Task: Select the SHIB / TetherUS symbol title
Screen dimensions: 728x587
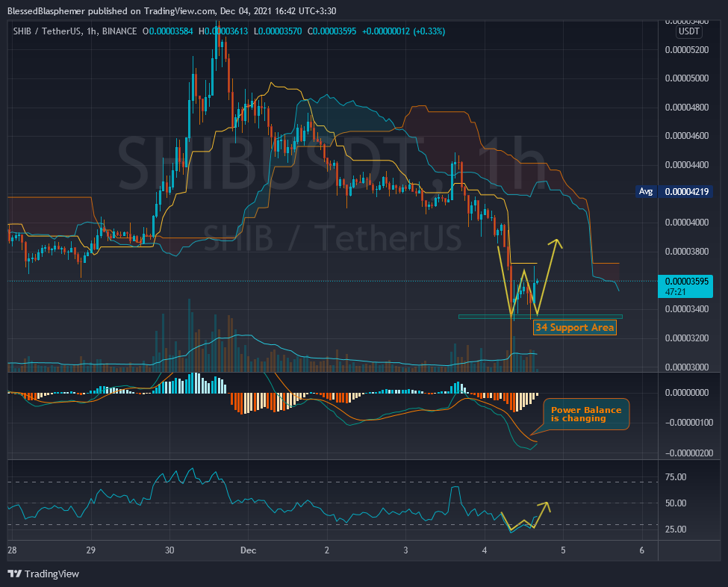Action: pos(75,31)
